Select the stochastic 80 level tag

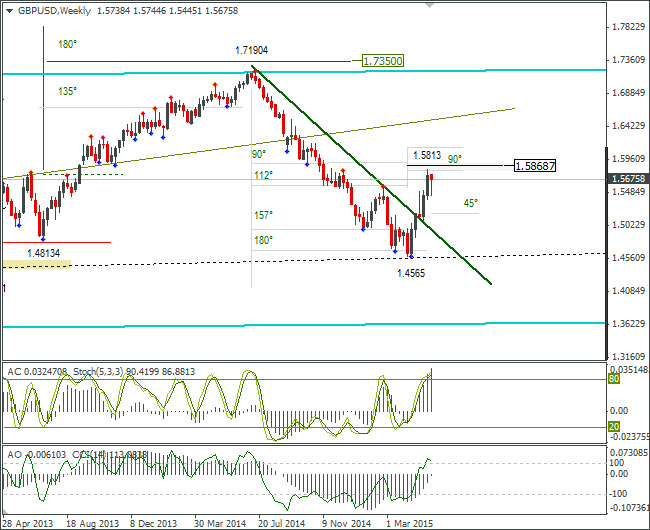614,379
